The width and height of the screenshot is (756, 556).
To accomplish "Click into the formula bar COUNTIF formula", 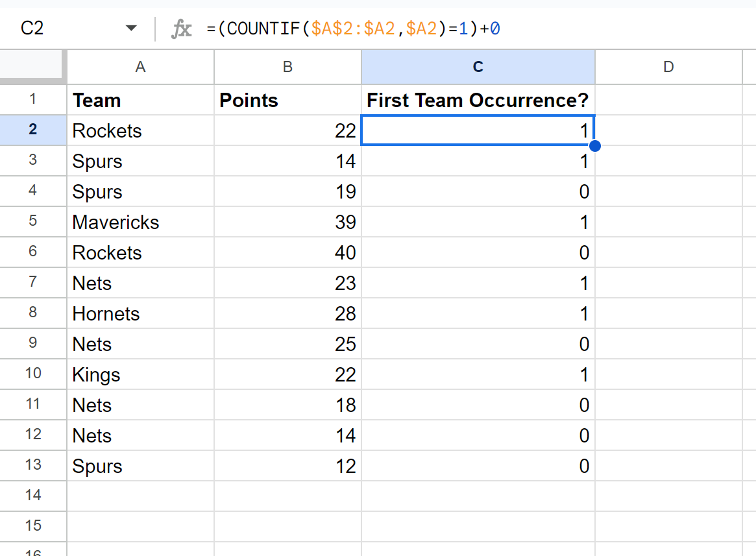I will click(x=353, y=29).
